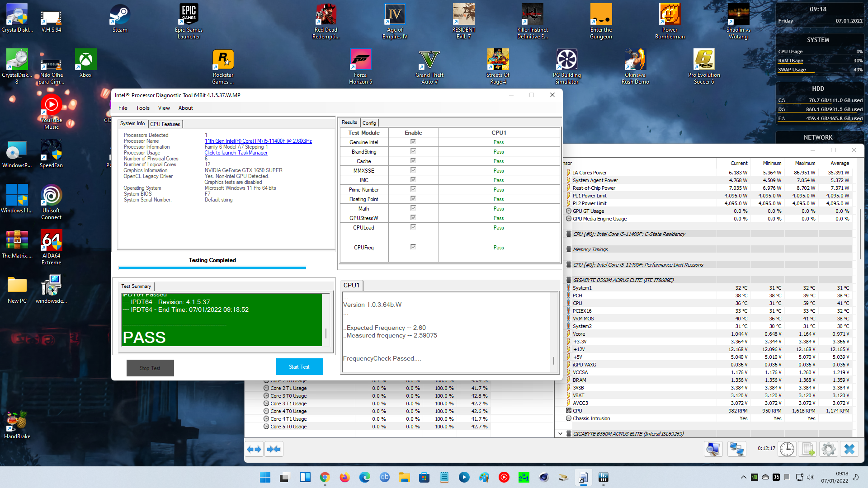The height and width of the screenshot is (488, 868).
Task: Open Firefox from taskbar
Action: 344,477
